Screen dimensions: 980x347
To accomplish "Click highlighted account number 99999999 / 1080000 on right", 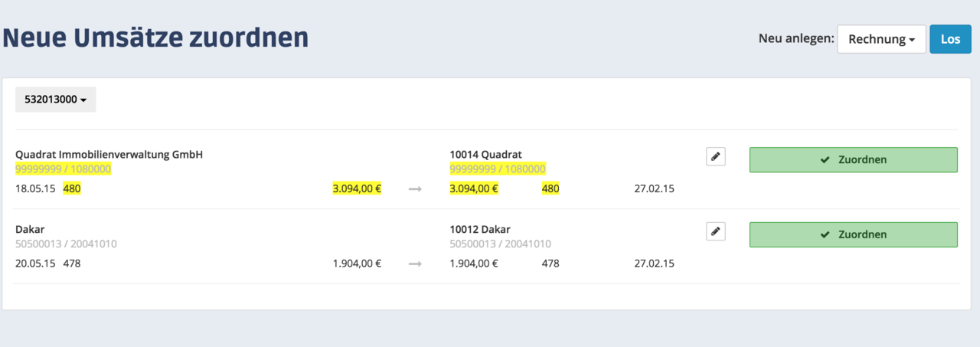I will (x=498, y=169).
